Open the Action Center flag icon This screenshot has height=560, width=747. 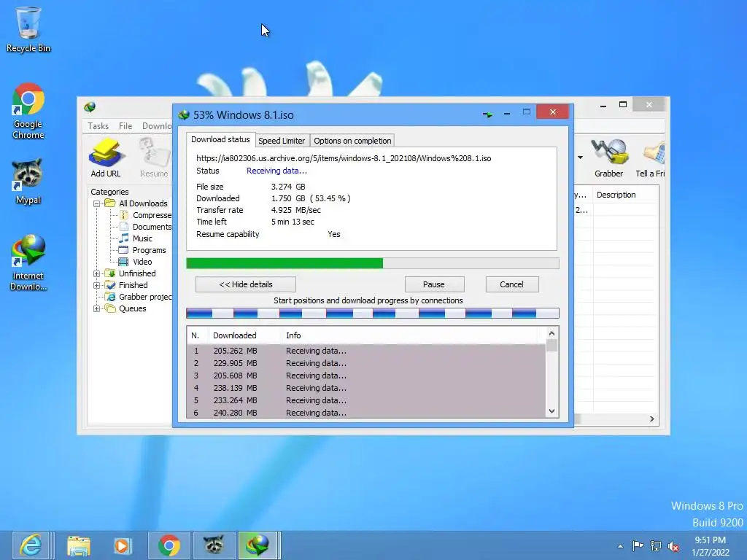coord(638,545)
